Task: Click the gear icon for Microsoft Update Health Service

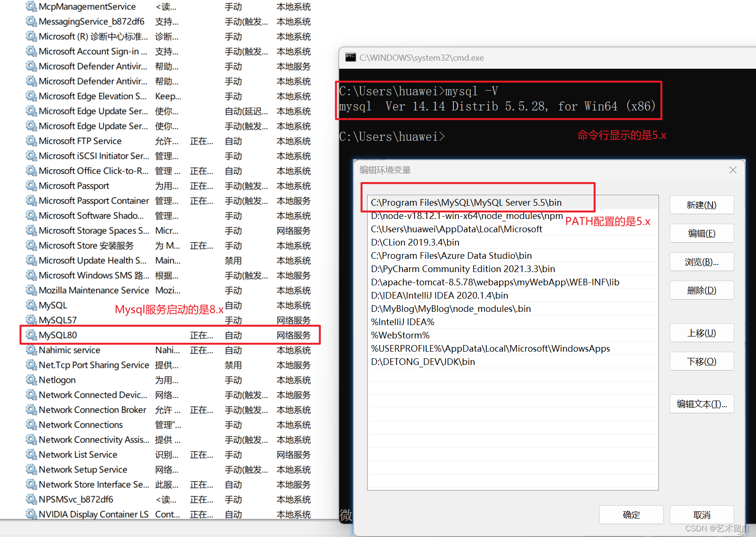Action: coord(31,260)
